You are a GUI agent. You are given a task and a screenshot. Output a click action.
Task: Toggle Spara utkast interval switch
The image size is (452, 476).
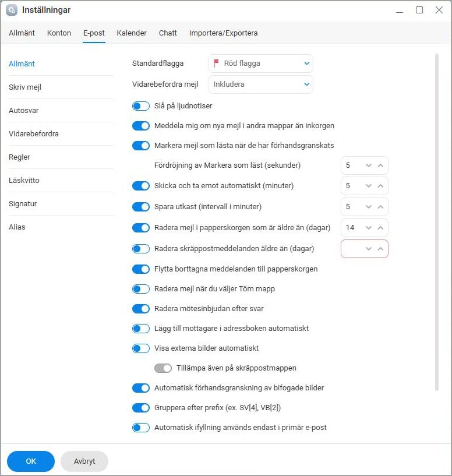[x=141, y=207]
